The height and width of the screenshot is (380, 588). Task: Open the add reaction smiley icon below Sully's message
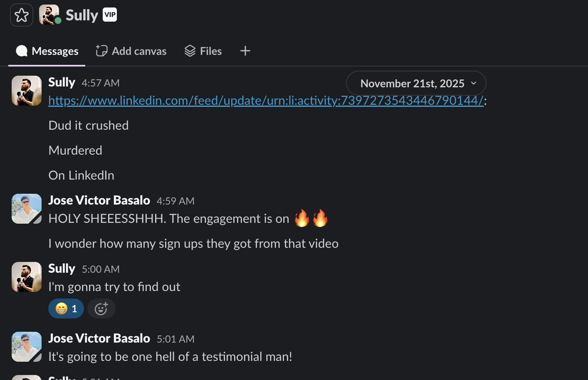[x=101, y=308]
